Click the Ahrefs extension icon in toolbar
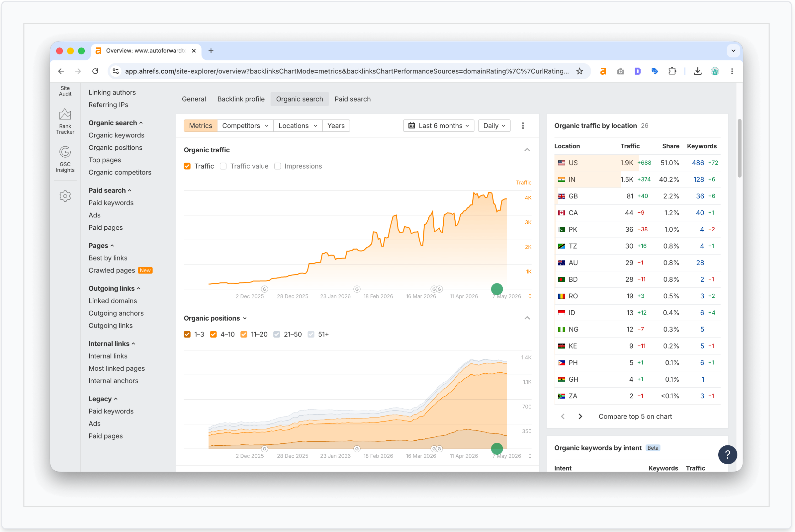 pyautogui.click(x=603, y=71)
